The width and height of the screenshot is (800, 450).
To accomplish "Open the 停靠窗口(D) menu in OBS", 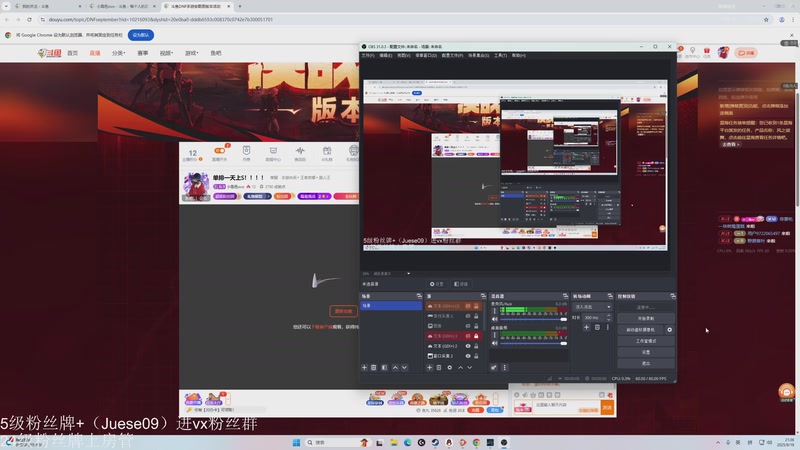I will click(426, 55).
